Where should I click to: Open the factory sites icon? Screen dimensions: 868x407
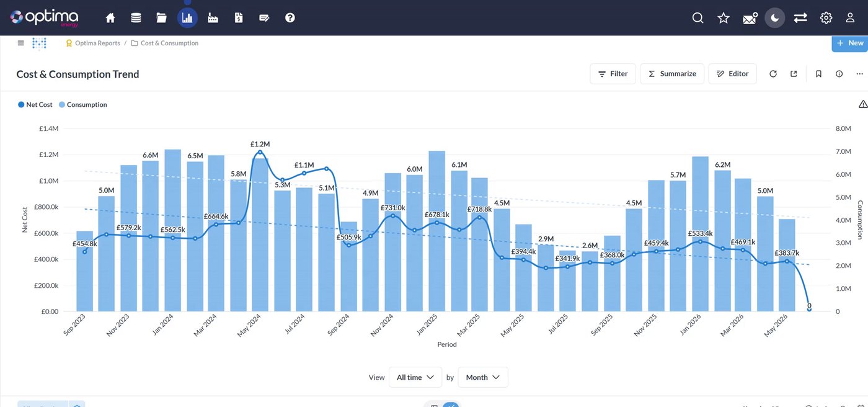point(213,18)
